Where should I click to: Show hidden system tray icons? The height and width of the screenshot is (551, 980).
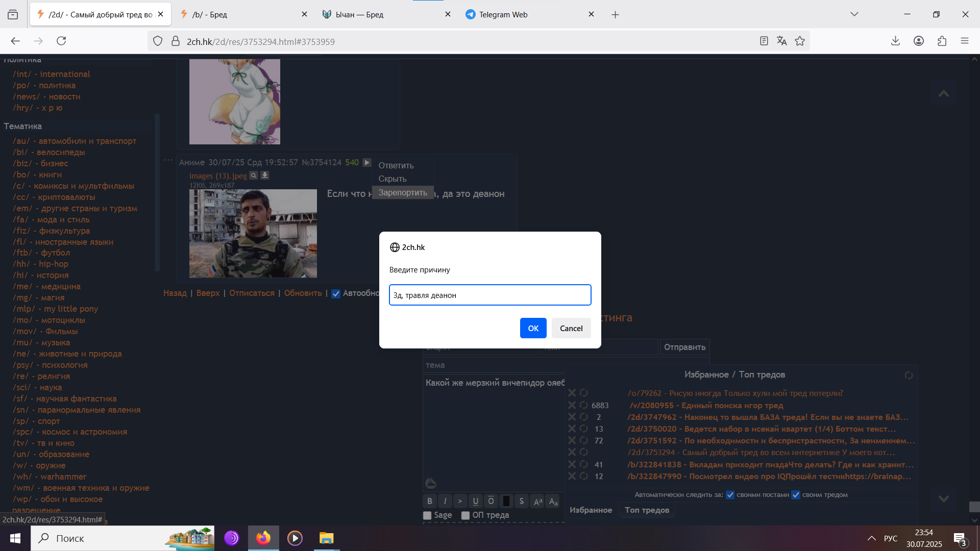pos(872,538)
